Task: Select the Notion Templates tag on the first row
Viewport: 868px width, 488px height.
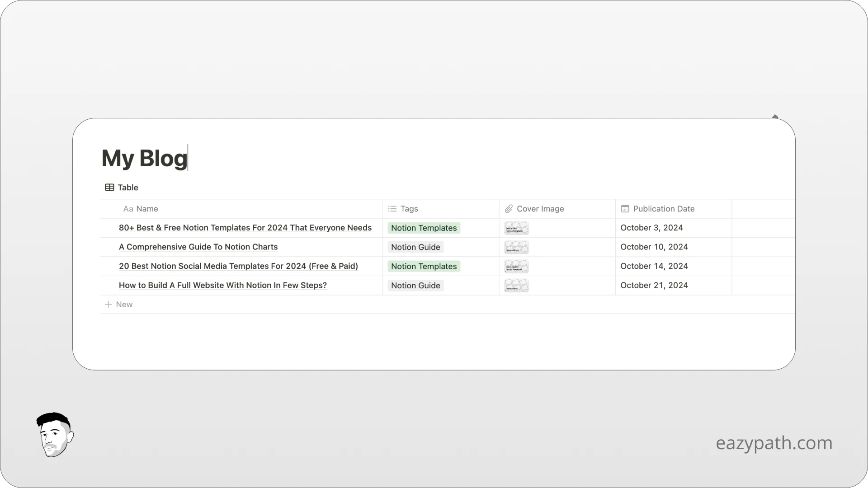Action: 424,228
